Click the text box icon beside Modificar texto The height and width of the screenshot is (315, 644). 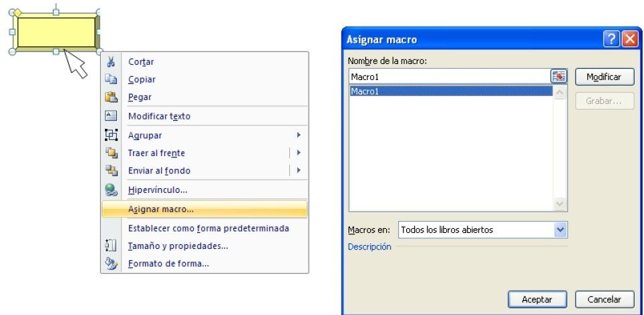pyautogui.click(x=111, y=115)
